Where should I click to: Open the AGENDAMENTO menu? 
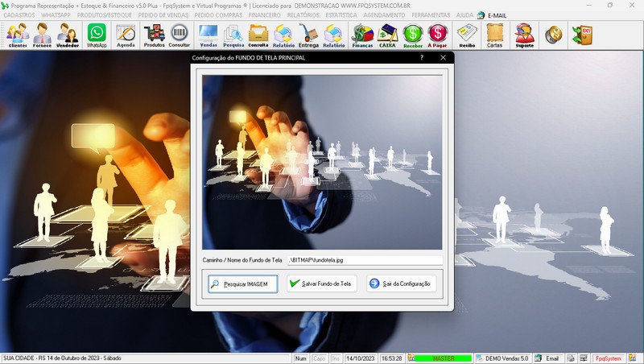point(384,15)
